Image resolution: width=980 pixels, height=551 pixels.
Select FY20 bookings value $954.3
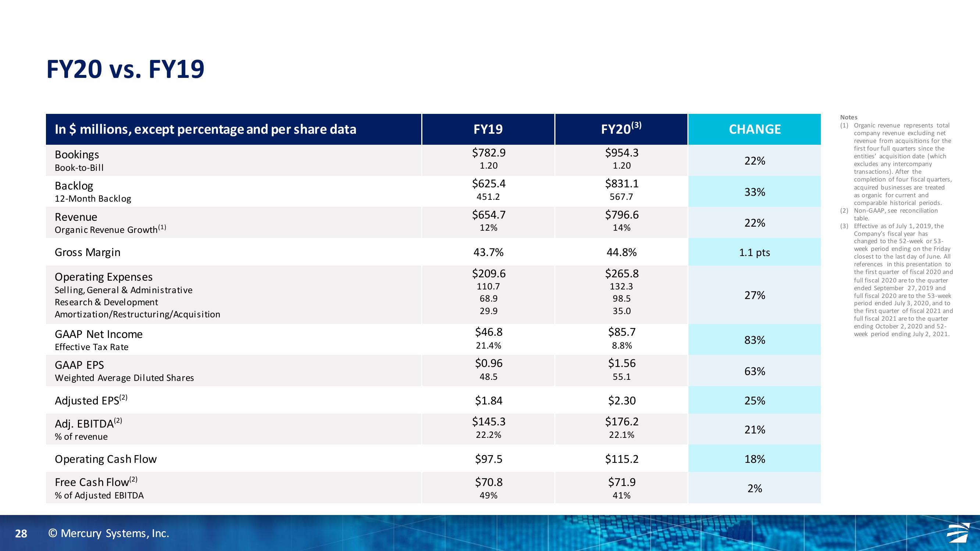point(622,152)
